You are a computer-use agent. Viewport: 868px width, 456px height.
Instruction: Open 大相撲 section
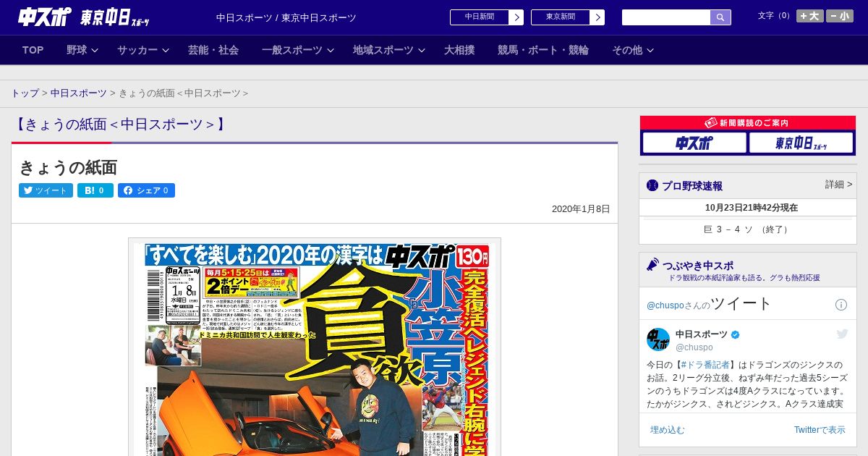click(459, 50)
